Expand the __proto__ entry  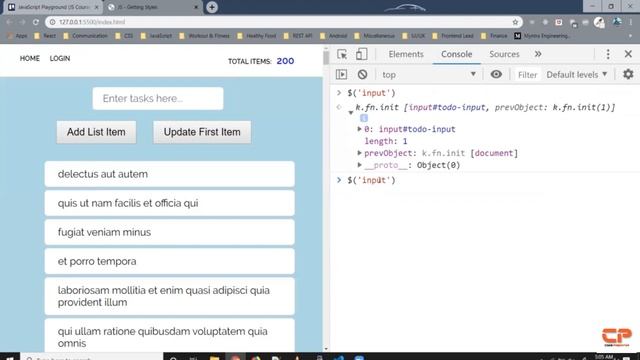[360, 165]
